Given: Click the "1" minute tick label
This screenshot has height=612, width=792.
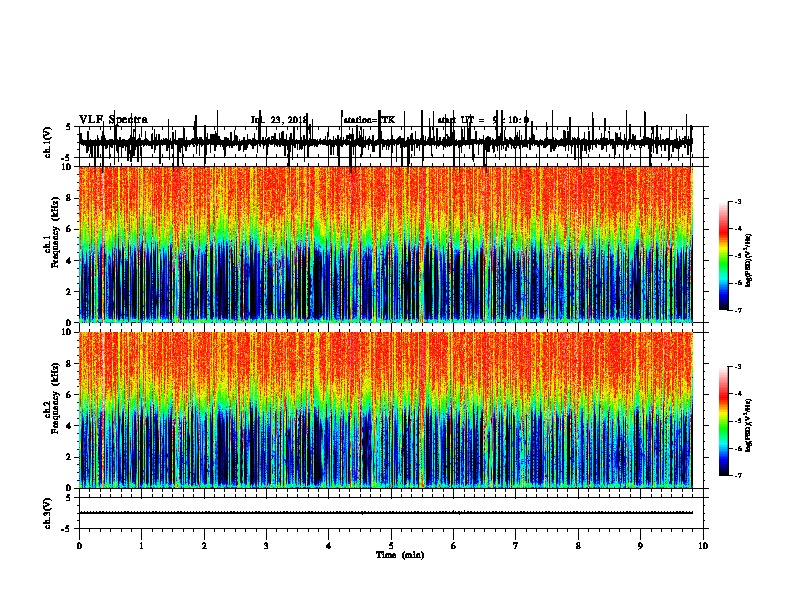Looking at the screenshot, I should 141,546.
